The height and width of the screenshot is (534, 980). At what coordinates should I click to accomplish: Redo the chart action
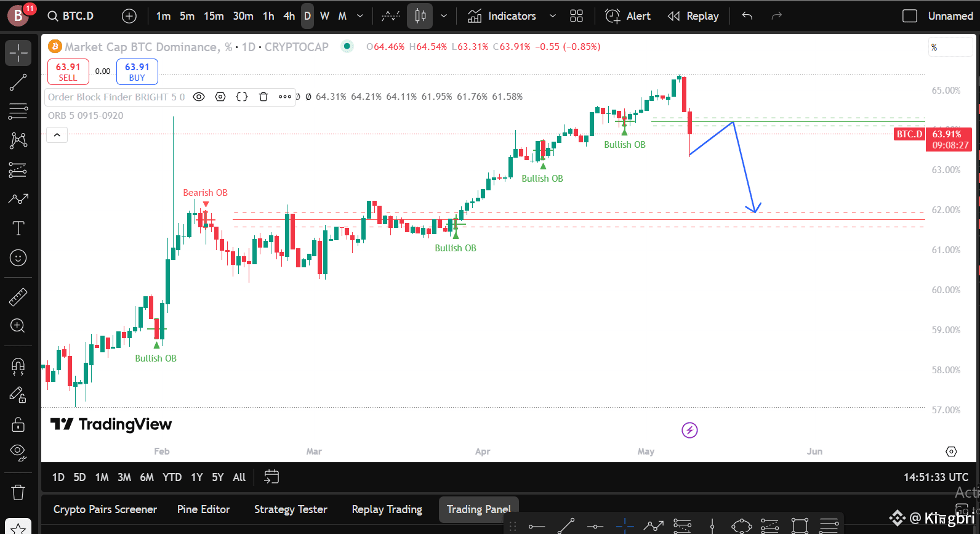click(777, 16)
